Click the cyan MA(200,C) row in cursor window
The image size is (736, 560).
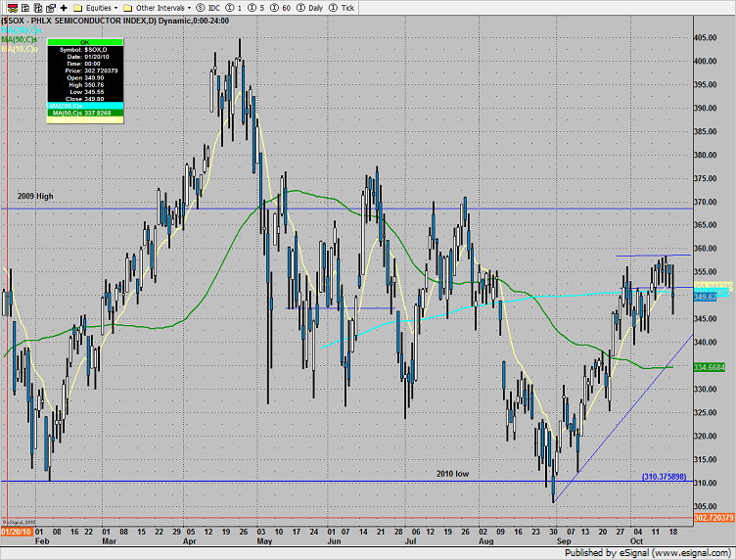[x=85, y=106]
